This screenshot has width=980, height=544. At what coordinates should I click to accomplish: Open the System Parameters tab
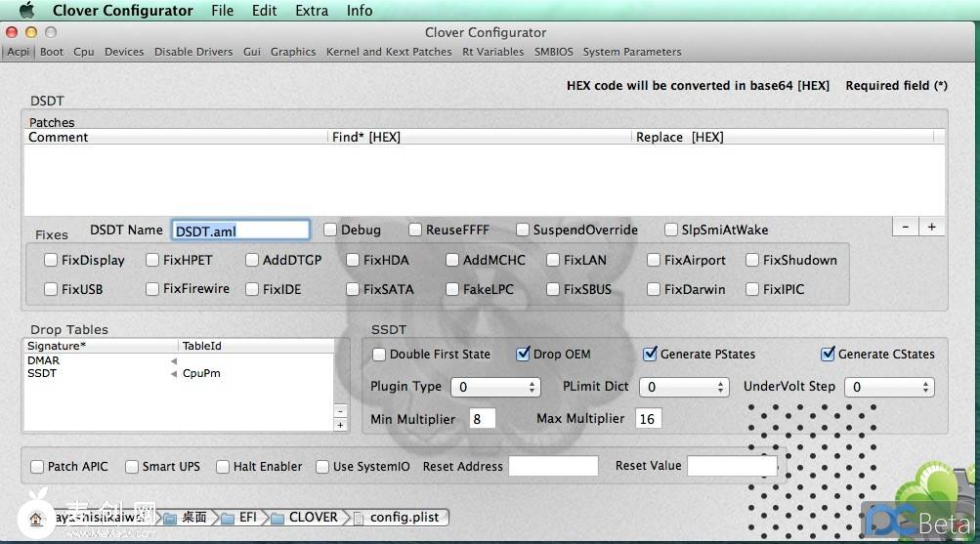(632, 52)
